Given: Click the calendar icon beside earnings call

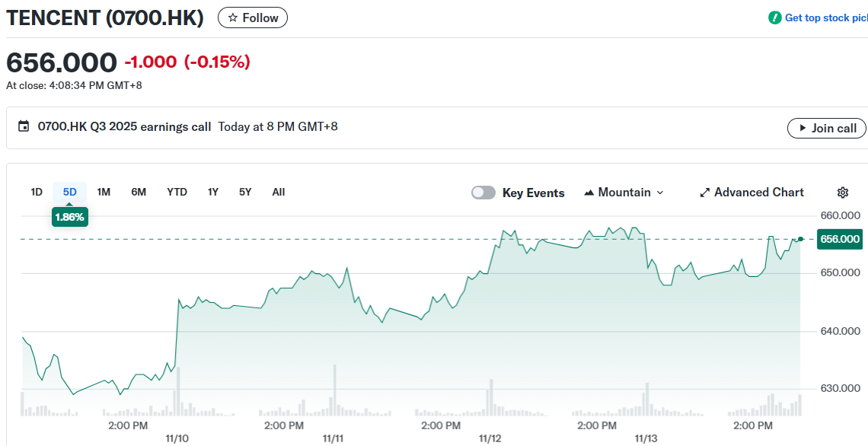Looking at the screenshot, I should [x=24, y=127].
